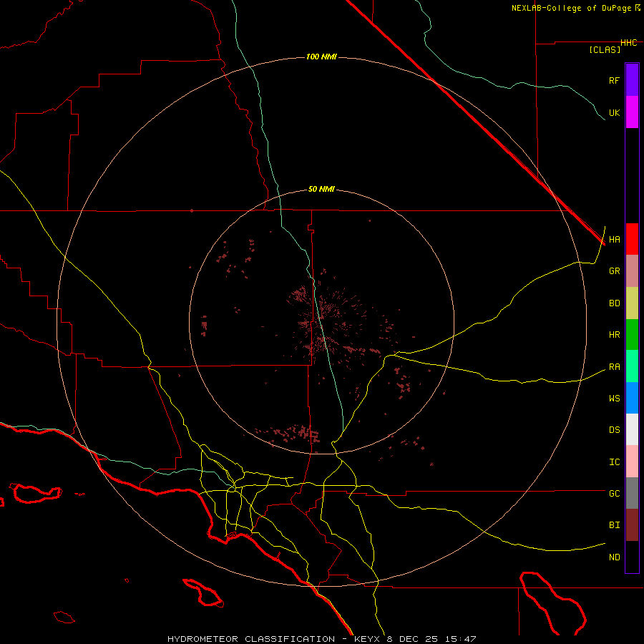Click the blue WS legend swatch
The image size is (644, 644).
point(632,398)
